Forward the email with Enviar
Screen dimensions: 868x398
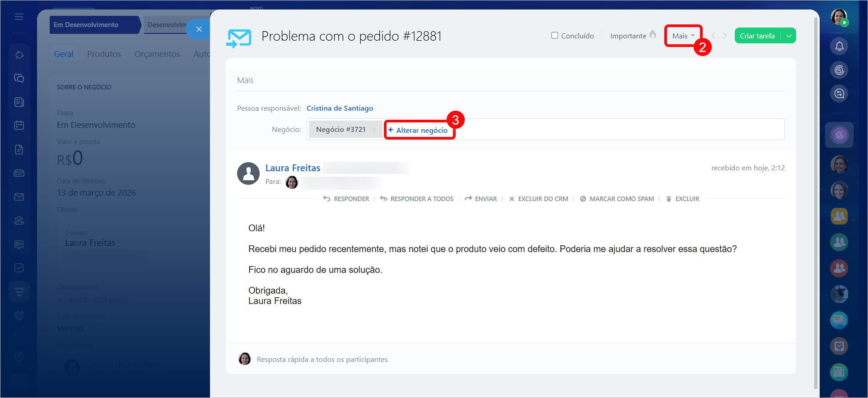481,199
